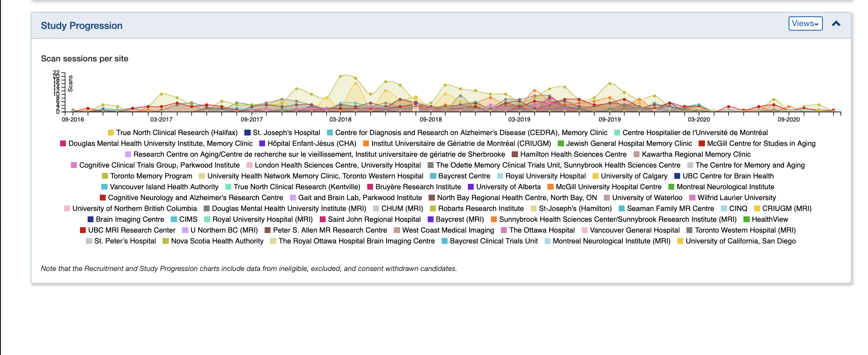Click Bruyère Research Institute legend label
This screenshot has width=868, height=355.
coord(418,187)
